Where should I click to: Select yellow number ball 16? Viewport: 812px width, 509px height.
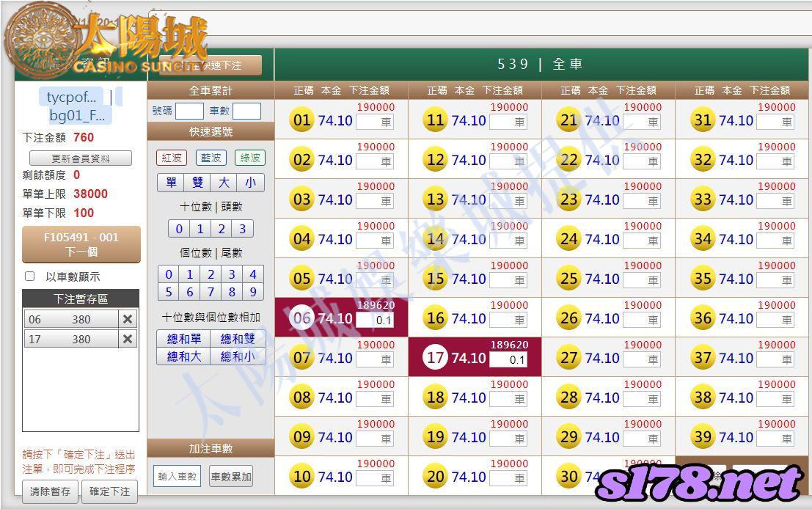[436, 318]
